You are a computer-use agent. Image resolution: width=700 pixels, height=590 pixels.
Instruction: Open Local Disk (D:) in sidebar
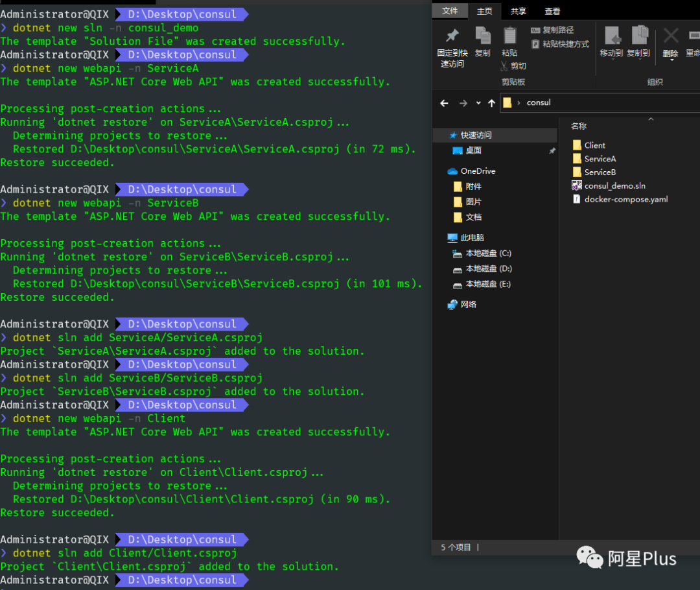pyautogui.click(x=489, y=268)
